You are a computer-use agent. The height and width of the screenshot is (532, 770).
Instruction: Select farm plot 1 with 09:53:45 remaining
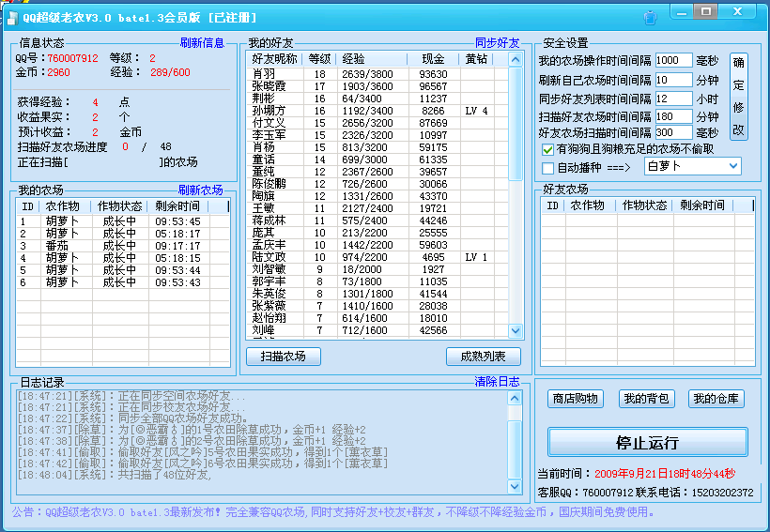123,221
